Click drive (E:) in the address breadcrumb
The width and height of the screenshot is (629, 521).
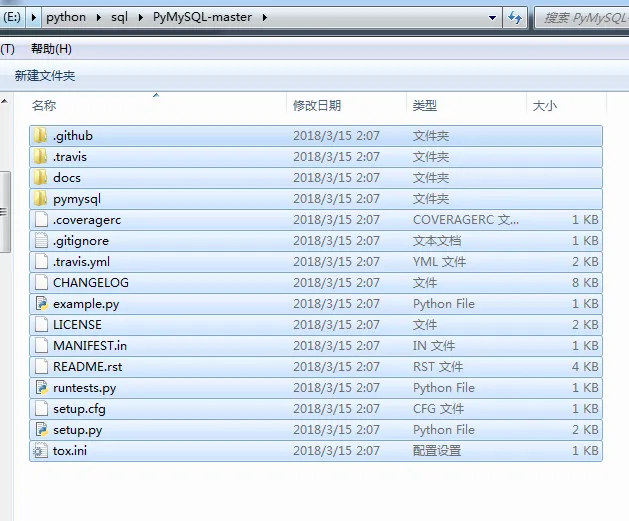click(12, 17)
